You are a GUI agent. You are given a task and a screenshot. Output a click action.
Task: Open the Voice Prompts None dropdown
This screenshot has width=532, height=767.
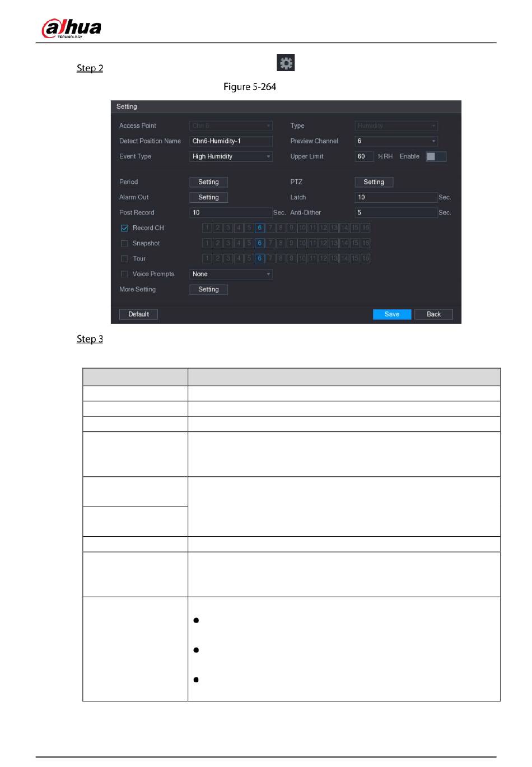[231, 274]
